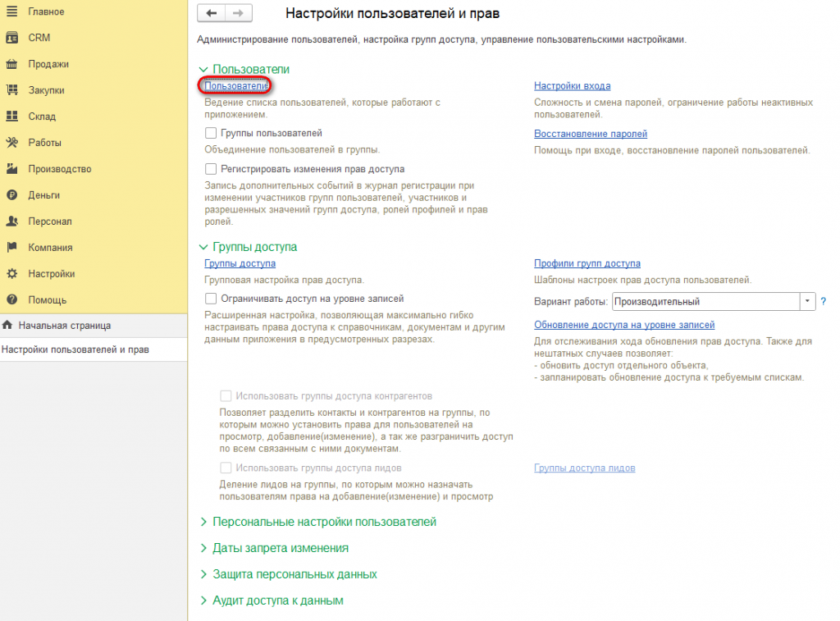Click the Производительный combo box field
The height and width of the screenshot is (621, 840).
(x=706, y=302)
